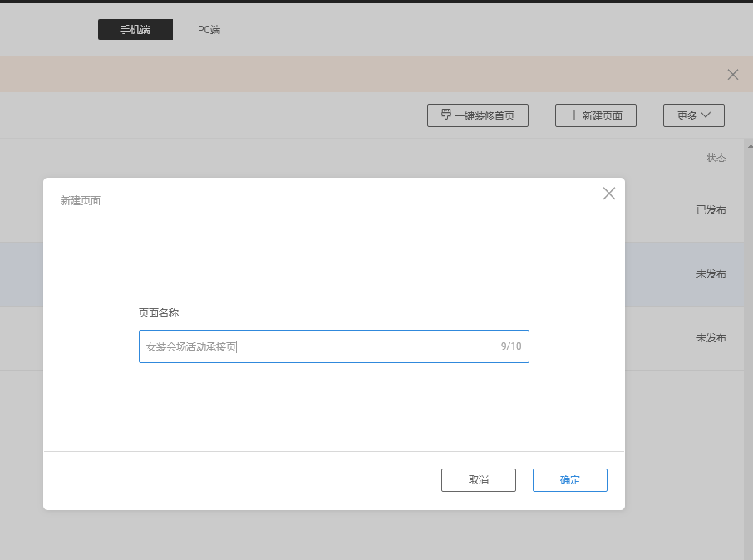
Task: Click the 新建页面 dialog title
Action: (x=80, y=201)
